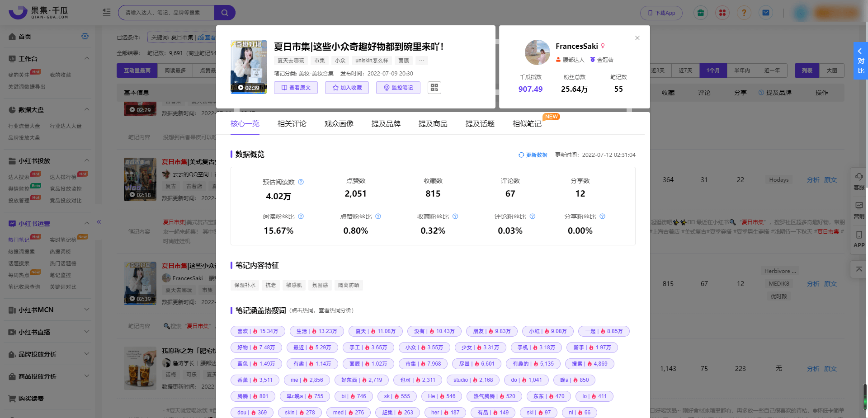Sort by 互动量最高
This screenshot has height=418, width=868.
click(137, 70)
